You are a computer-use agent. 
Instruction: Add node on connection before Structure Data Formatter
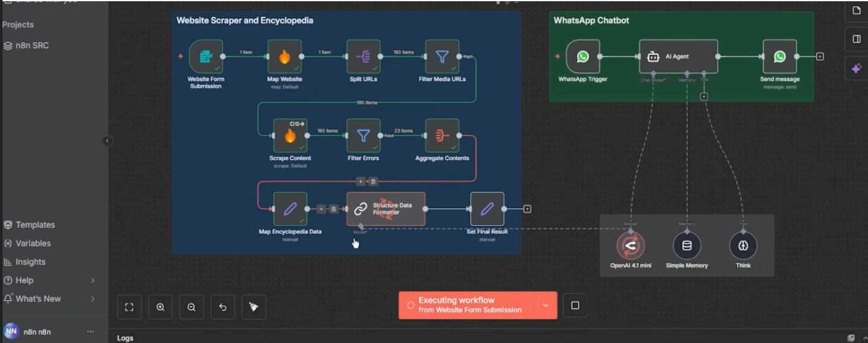321,209
